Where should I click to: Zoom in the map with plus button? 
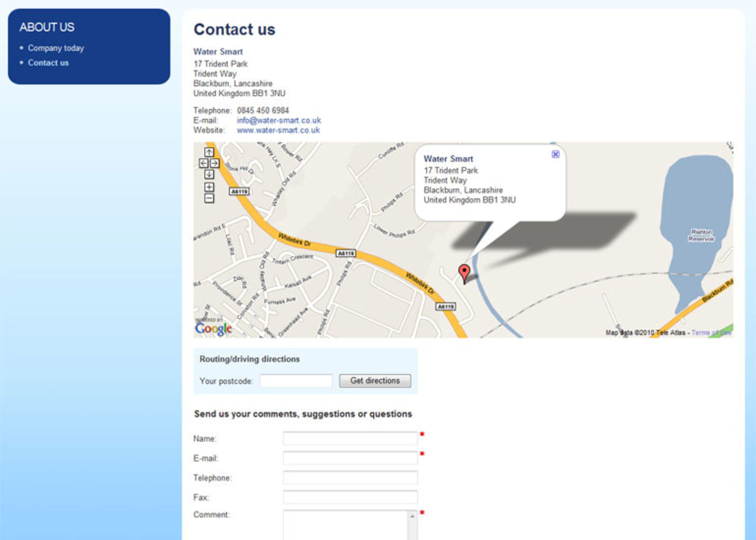pos(209,187)
